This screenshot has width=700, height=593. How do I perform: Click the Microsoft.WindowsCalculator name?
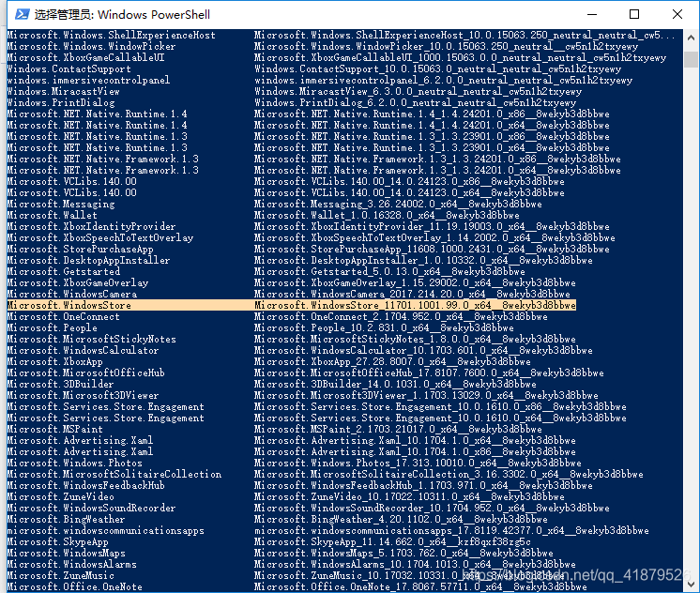(x=83, y=350)
